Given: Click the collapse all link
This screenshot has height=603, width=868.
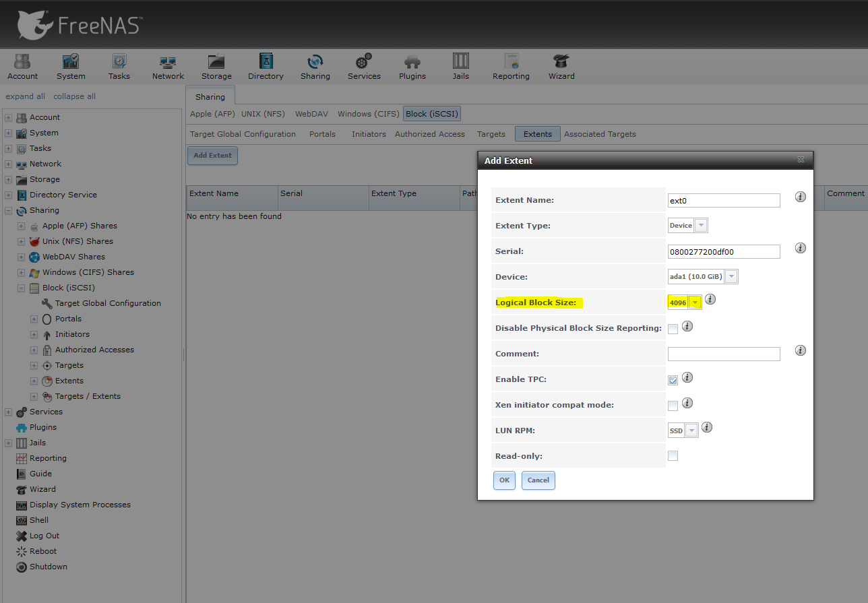Looking at the screenshot, I should coord(74,96).
